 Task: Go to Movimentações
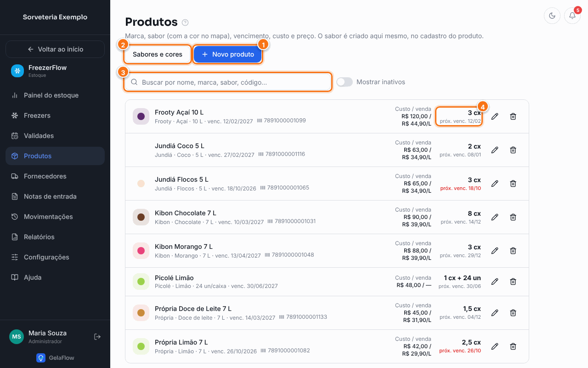(x=55, y=217)
